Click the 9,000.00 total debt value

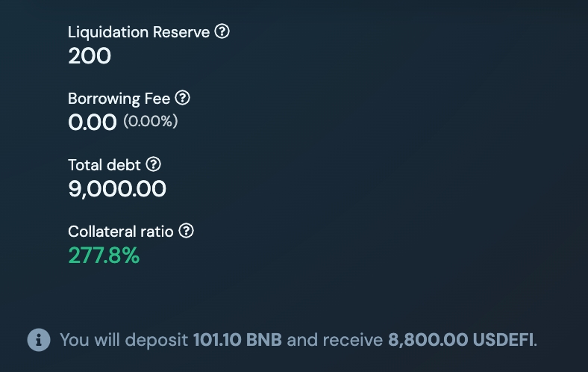click(x=117, y=189)
